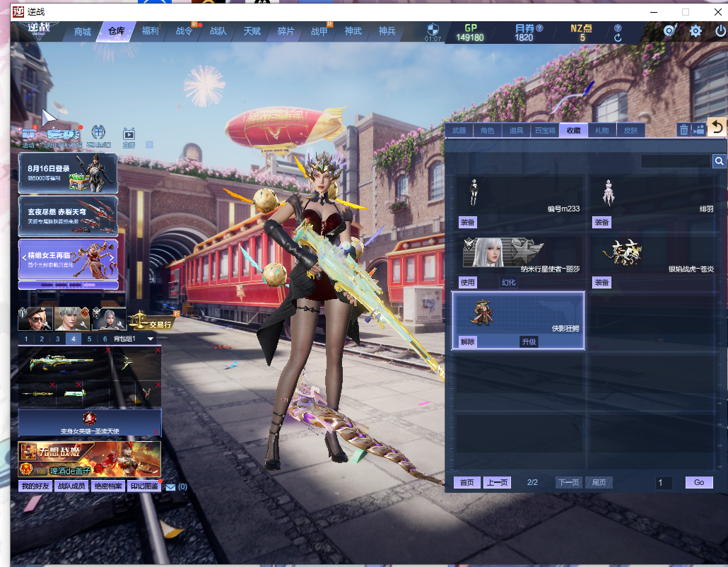Select backpack slot 5
The image size is (728, 567).
point(89,339)
